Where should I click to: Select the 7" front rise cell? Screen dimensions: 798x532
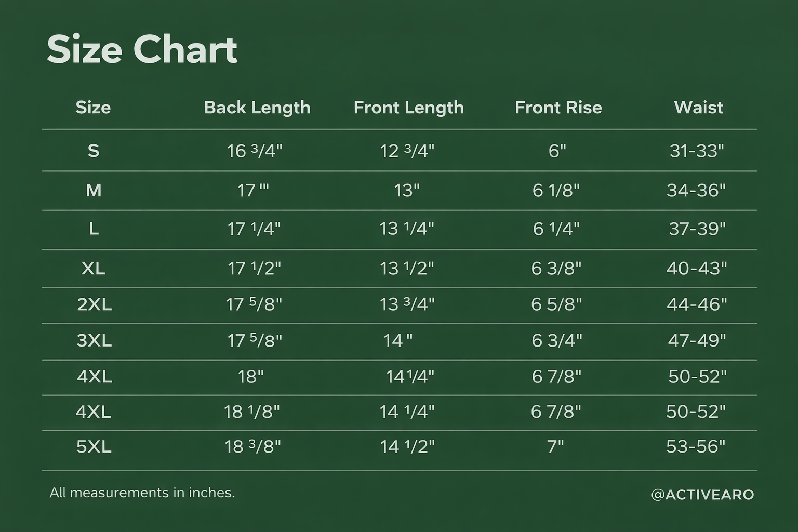tap(555, 447)
